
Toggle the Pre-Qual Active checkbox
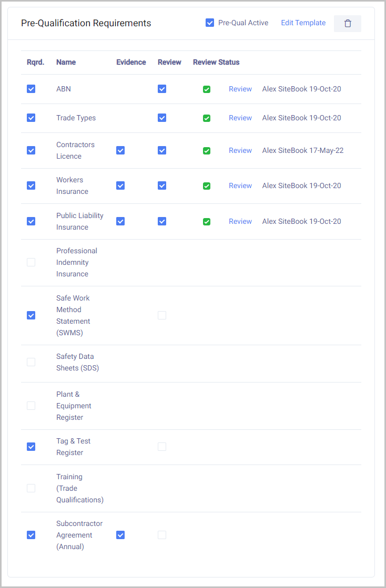pyautogui.click(x=210, y=23)
